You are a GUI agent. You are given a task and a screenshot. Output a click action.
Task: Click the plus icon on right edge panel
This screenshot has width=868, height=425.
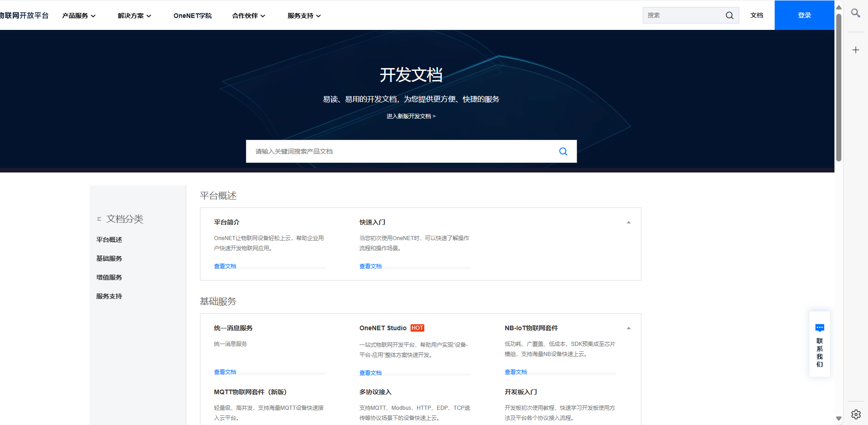[856, 50]
